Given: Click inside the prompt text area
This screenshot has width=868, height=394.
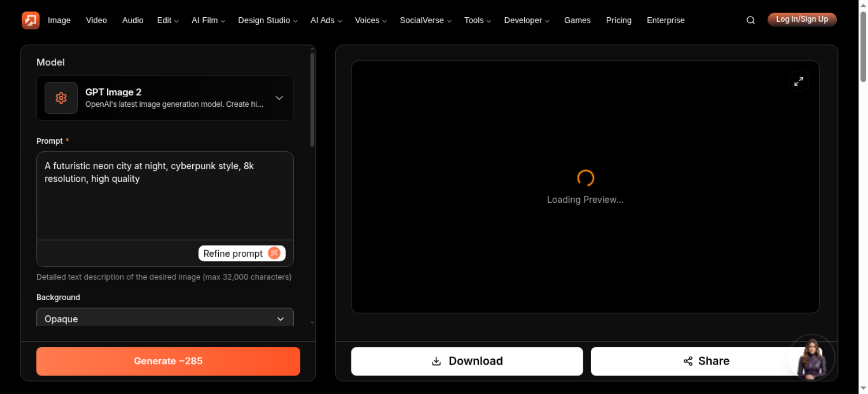Looking at the screenshot, I should tap(165, 196).
